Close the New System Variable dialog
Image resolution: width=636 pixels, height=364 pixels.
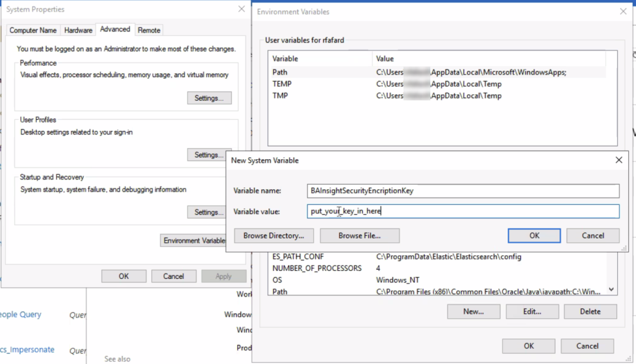coord(619,160)
